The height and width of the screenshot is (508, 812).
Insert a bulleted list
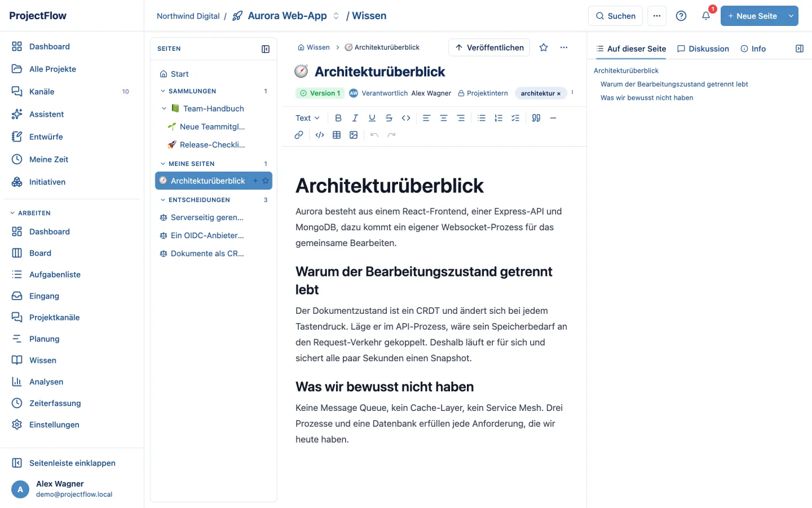pyautogui.click(x=482, y=118)
